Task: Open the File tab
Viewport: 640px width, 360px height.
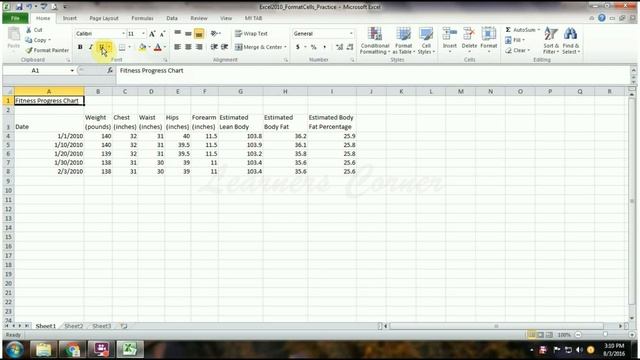Action: pyautogui.click(x=16, y=18)
